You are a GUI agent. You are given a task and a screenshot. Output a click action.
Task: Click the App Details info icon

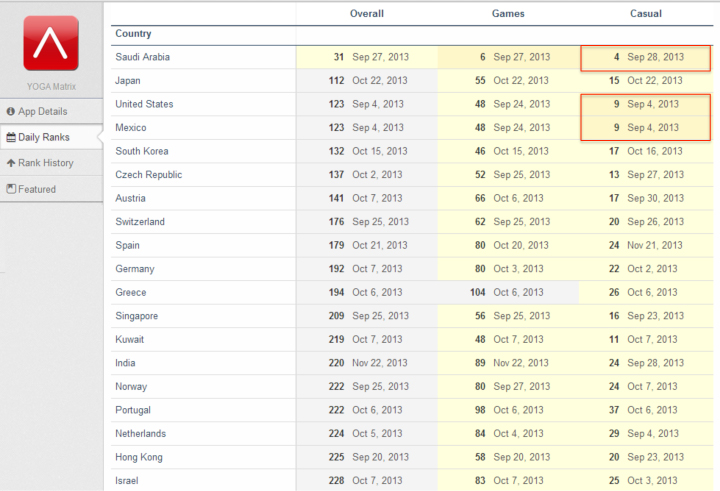(x=11, y=111)
